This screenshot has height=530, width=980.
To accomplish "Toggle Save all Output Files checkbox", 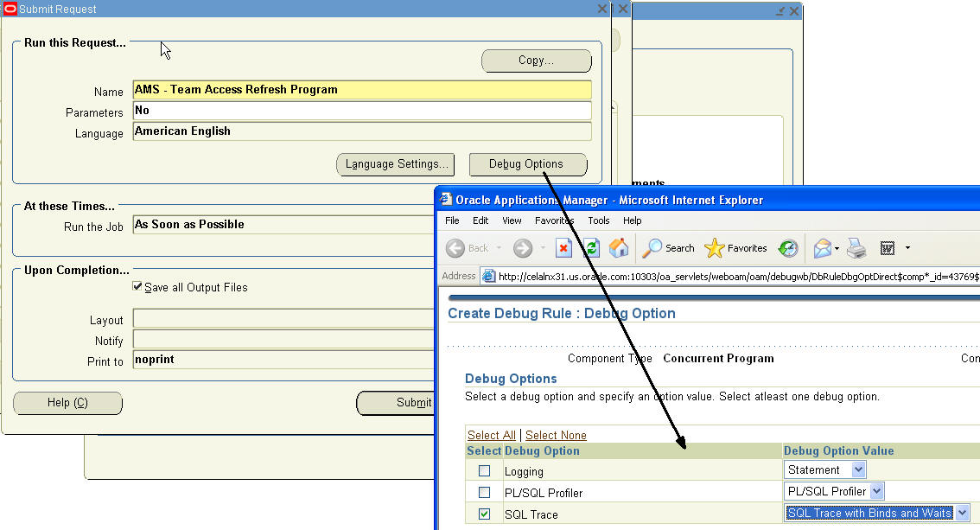I will (x=137, y=286).
